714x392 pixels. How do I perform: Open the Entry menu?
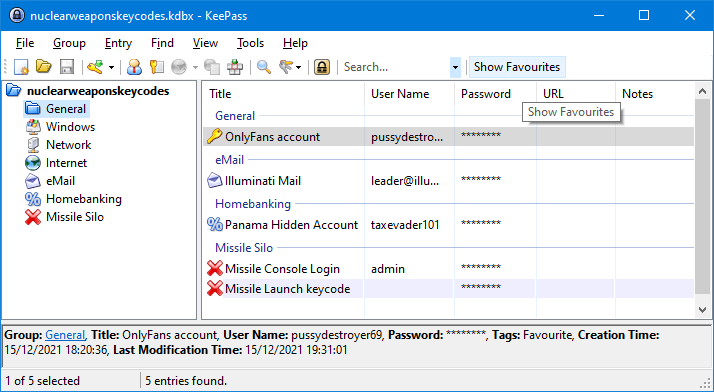click(x=118, y=43)
